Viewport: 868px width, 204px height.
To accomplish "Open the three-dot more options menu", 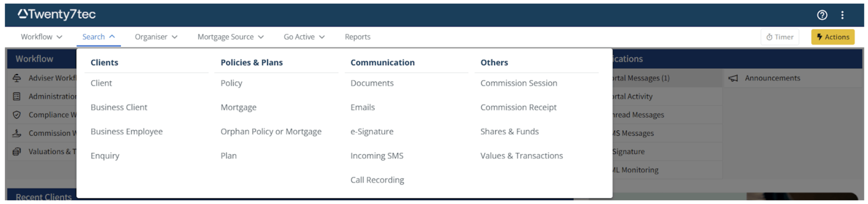I will pos(842,15).
